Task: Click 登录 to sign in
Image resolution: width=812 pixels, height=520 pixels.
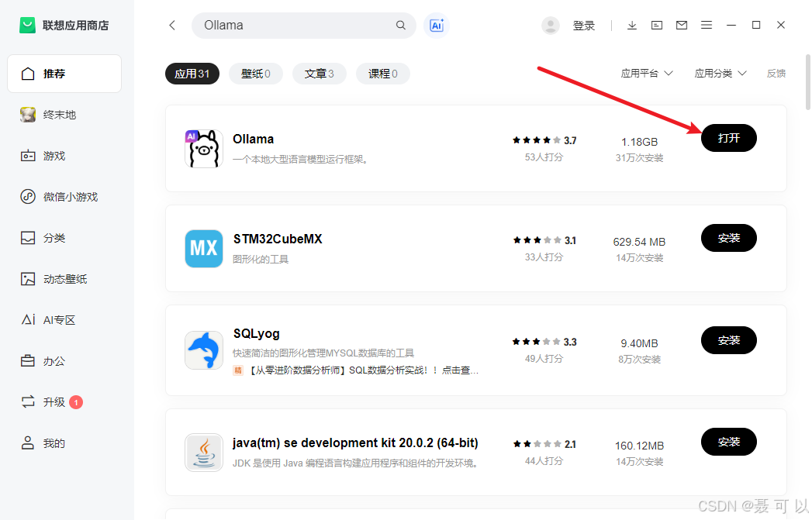Action: click(x=584, y=25)
